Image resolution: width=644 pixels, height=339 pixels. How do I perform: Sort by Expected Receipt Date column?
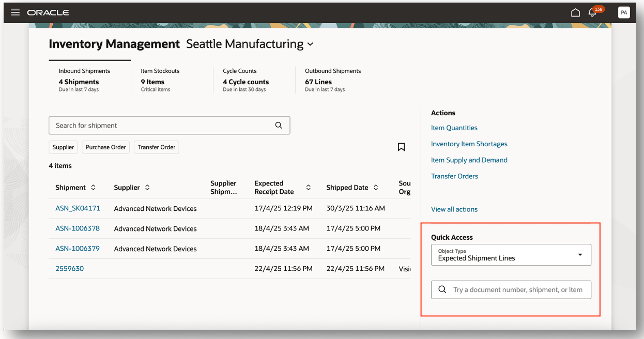click(309, 188)
